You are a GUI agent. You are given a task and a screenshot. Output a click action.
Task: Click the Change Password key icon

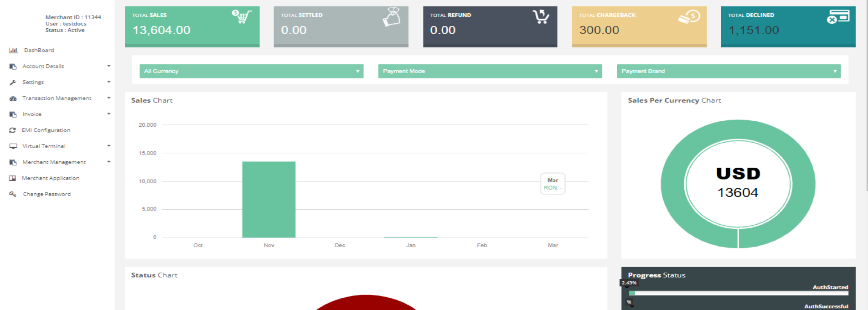click(13, 194)
